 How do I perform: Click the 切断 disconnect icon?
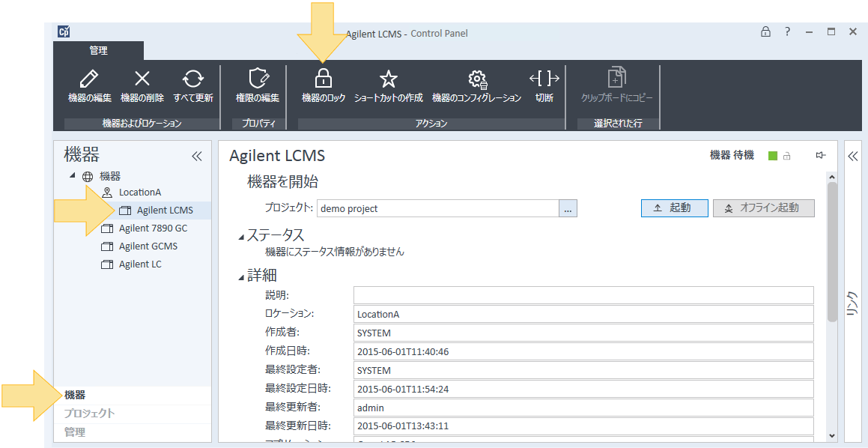(x=544, y=79)
